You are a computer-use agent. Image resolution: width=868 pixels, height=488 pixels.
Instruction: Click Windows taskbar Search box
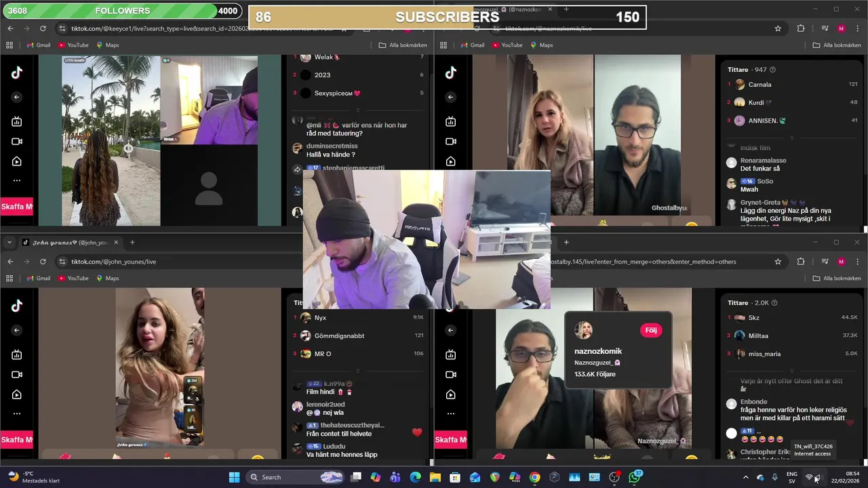point(295,477)
